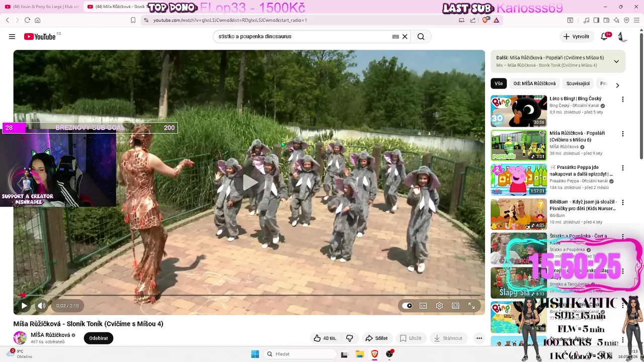Open the account avatar menu
Viewport: 644px width, 362px height.
click(622, 37)
